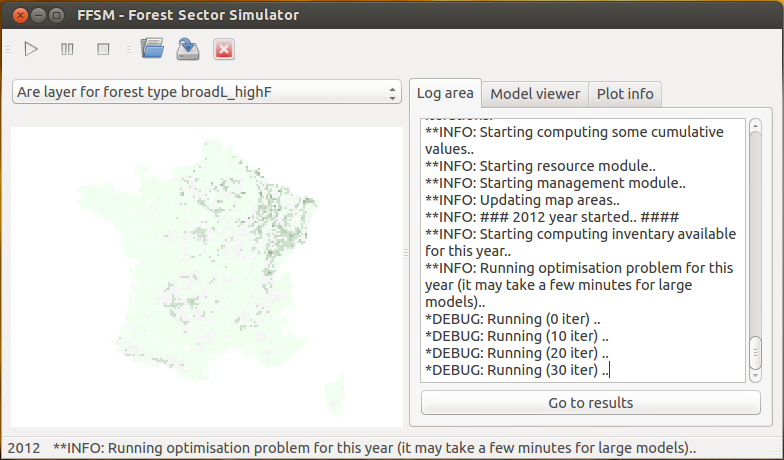
Task: Click the "Starting management module" log line
Action: click(x=555, y=183)
